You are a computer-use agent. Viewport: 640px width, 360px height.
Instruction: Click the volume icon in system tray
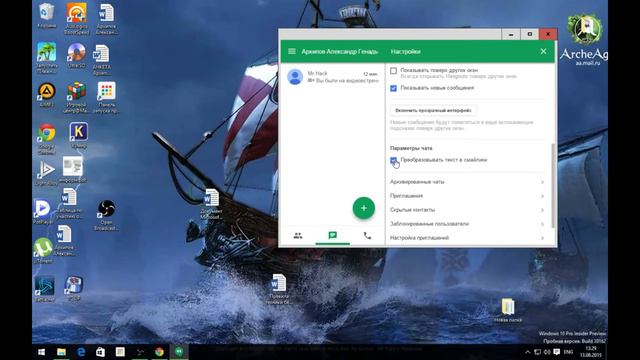[x=547, y=352]
